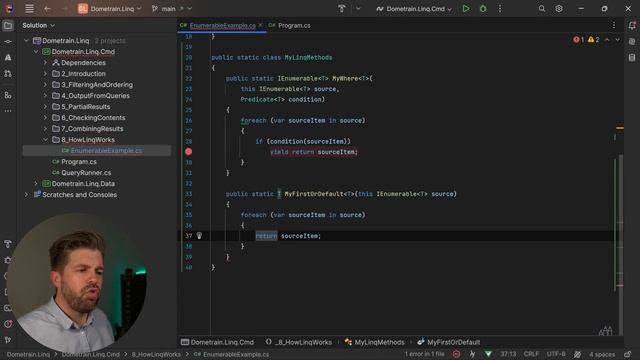
Task: Expand the 5_PartialResults folder
Action: coord(45,107)
